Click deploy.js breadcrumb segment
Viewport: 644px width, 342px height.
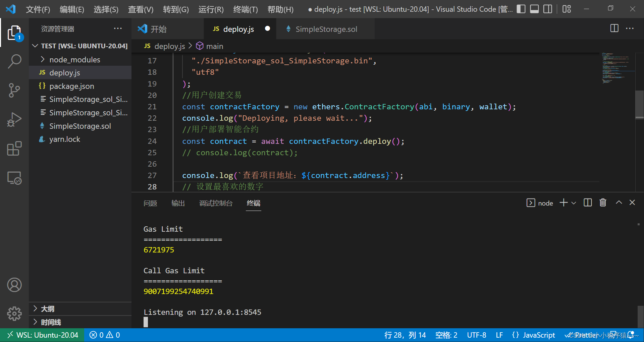[165, 46]
